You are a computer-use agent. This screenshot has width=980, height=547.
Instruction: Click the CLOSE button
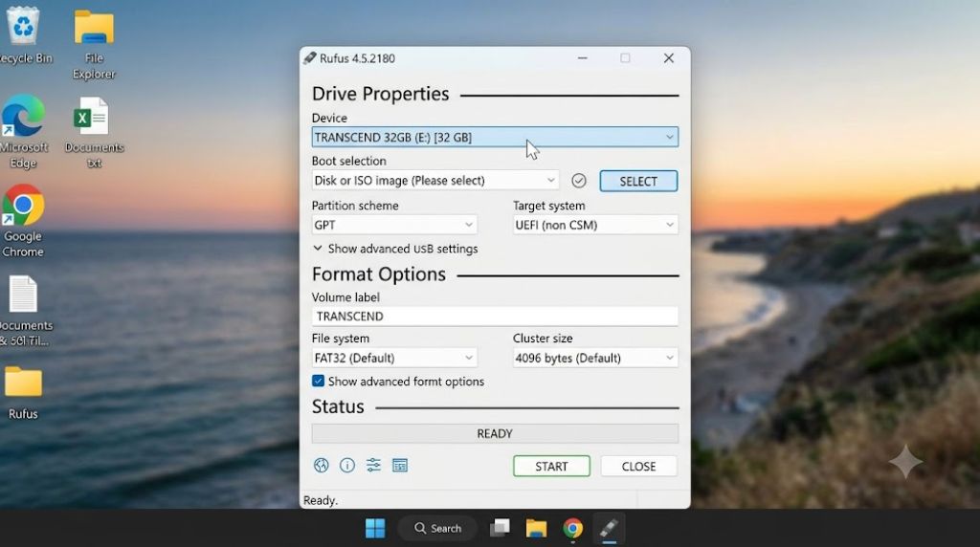[x=638, y=467]
